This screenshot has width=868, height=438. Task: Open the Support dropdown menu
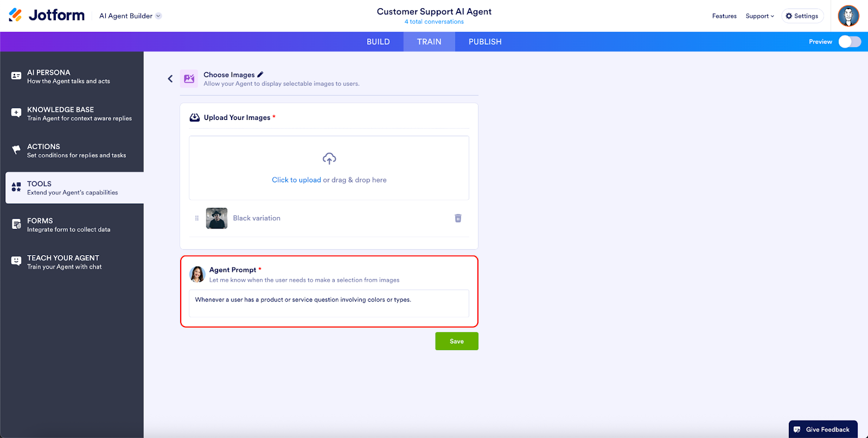[759, 16]
